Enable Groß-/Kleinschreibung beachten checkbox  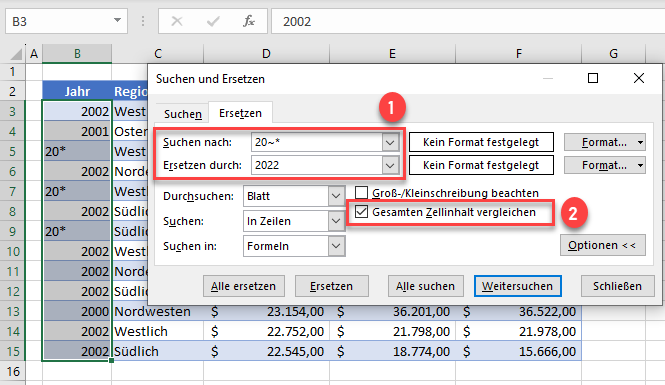[x=361, y=193]
